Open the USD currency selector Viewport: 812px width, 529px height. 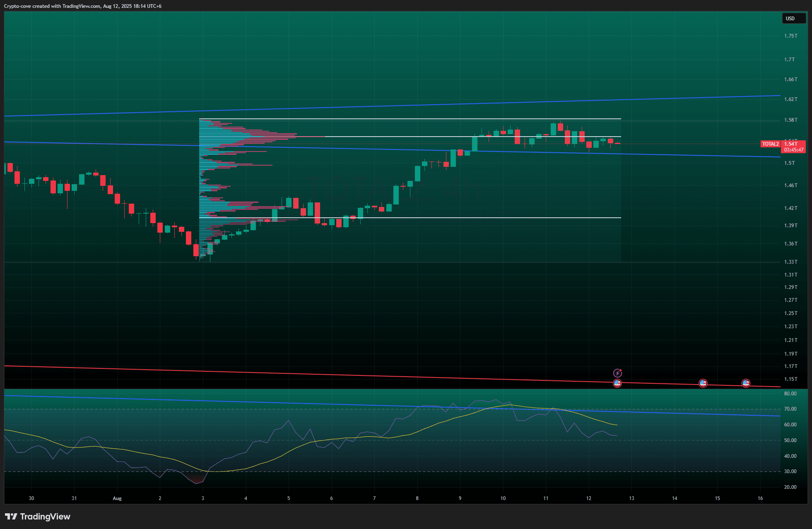click(793, 18)
